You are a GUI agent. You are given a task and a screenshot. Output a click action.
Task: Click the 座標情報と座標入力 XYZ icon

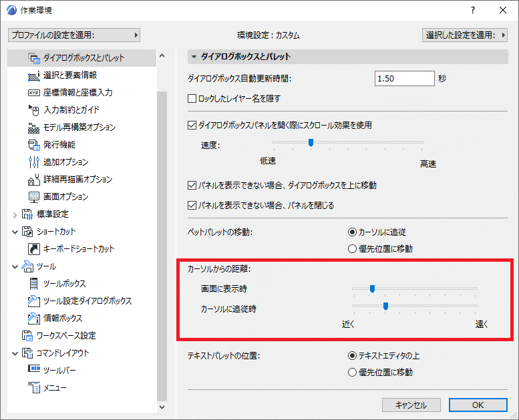coord(34,93)
